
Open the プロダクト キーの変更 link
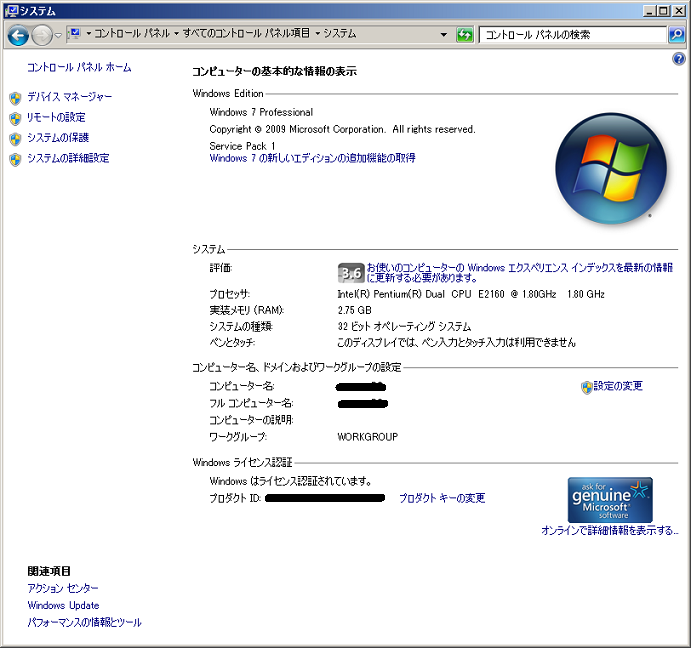point(442,498)
